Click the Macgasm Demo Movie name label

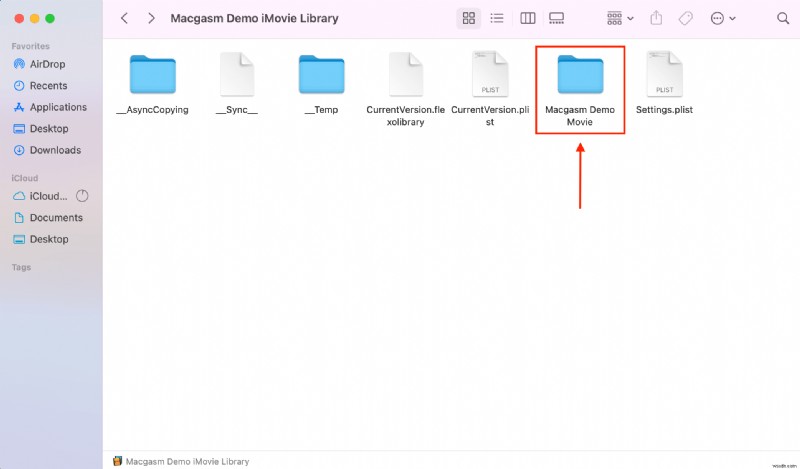[580, 116]
